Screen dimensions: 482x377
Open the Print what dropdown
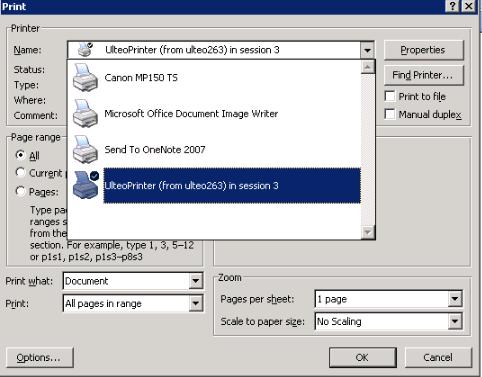point(196,281)
